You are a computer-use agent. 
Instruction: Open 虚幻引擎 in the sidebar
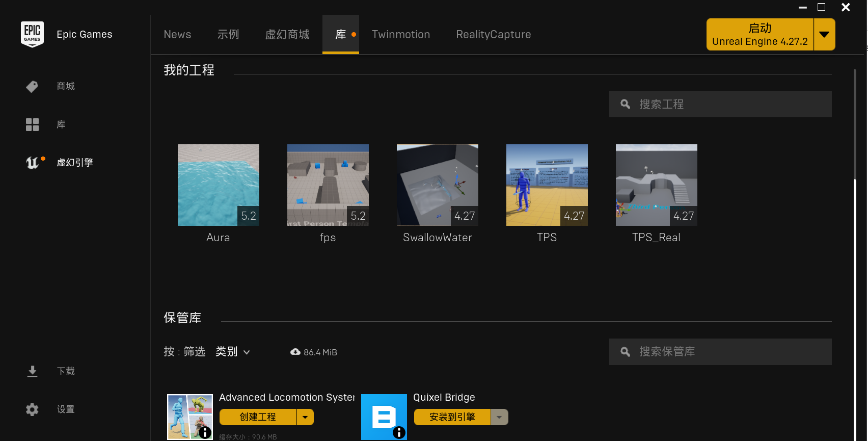(75, 163)
